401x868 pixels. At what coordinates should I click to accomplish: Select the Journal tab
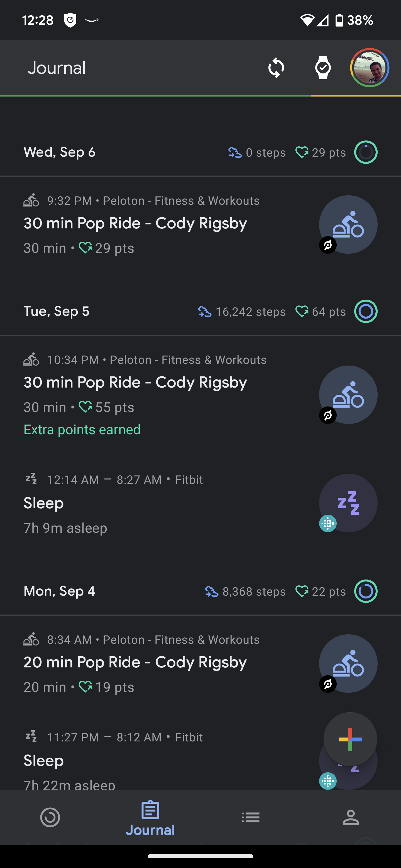[150, 818]
